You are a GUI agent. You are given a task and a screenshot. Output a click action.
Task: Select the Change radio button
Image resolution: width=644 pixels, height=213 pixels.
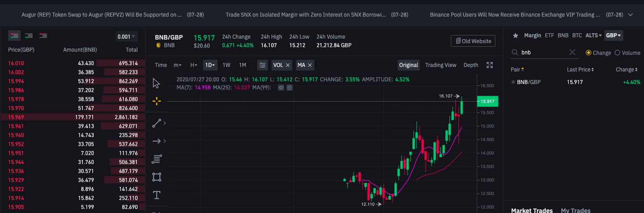588,53
